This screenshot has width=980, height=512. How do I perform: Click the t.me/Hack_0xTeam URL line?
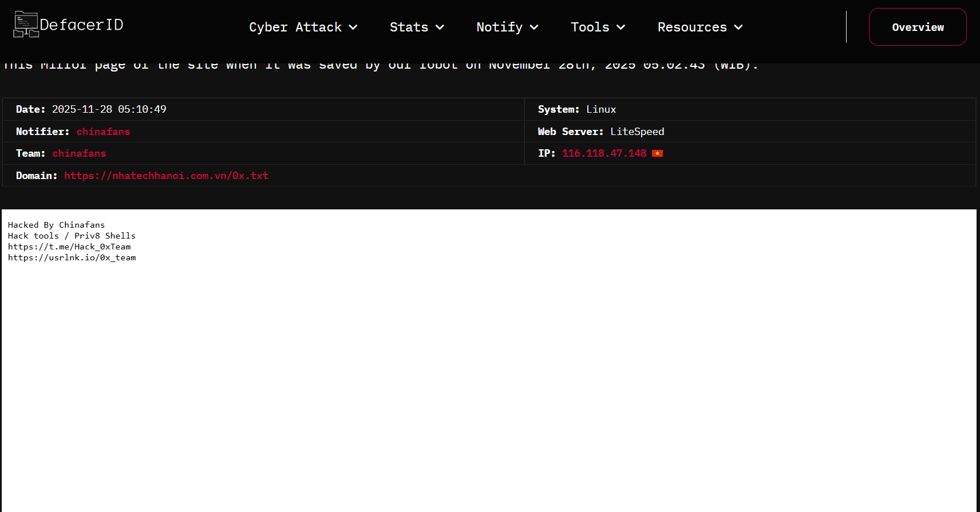[69, 247]
